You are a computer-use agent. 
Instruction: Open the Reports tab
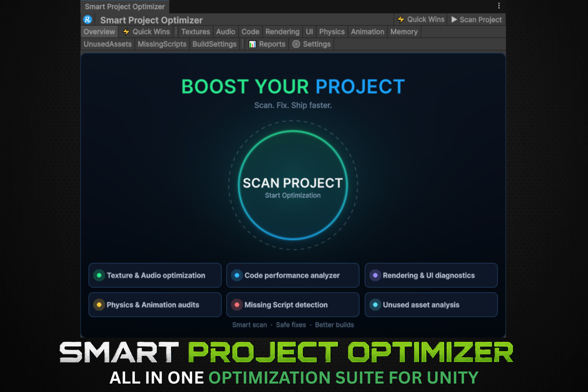click(x=267, y=44)
